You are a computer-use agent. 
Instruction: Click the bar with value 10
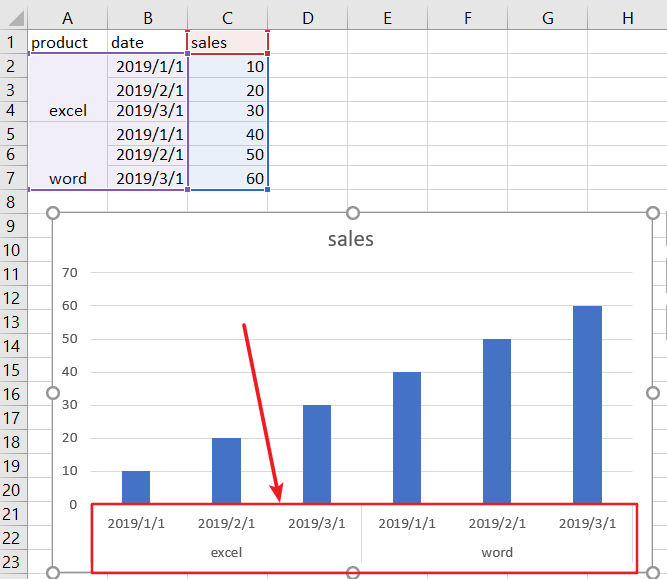pyautogui.click(x=136, y=487)
